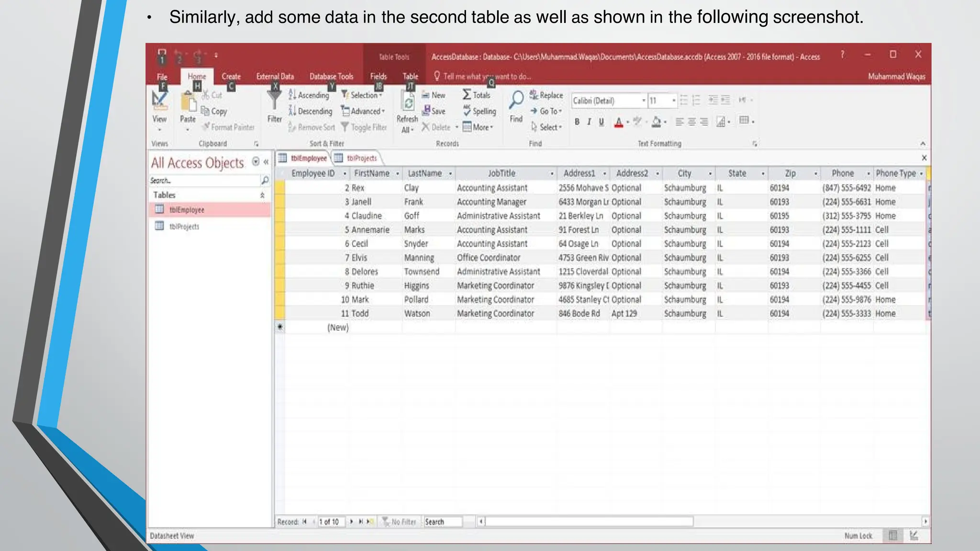
Task: Switch to the tblProjects document tab
Action: (357, 158)
